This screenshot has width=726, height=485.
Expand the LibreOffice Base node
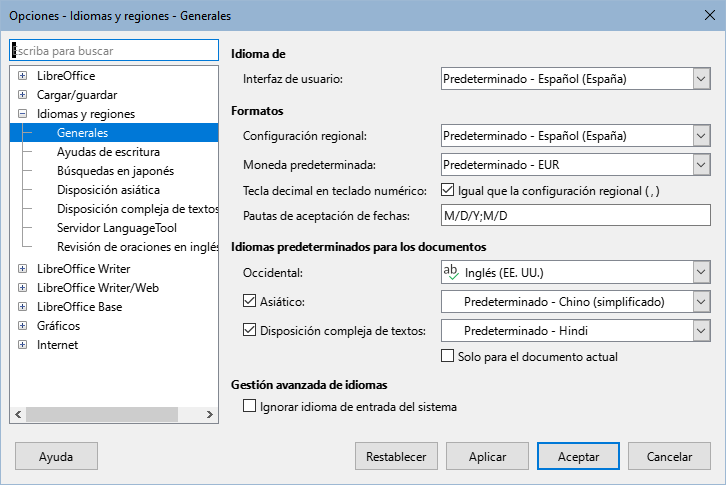[x=22, y=306]
